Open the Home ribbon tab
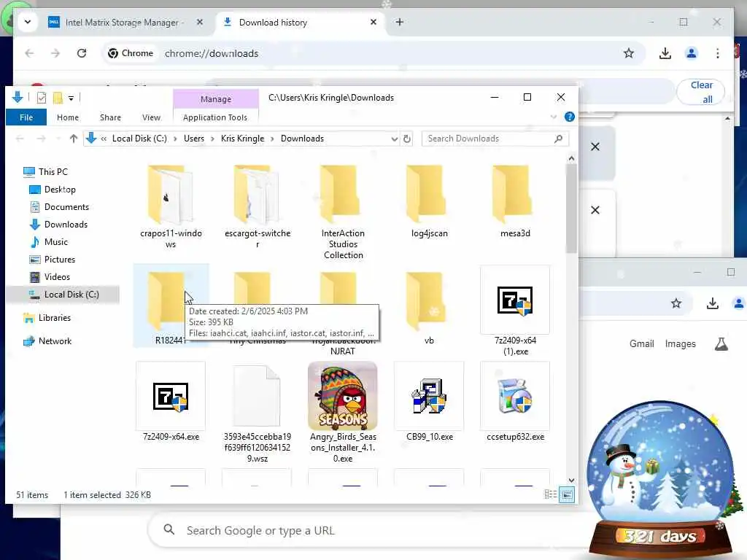The width and height of the screenshot is (747, 560). pyautogui.click(x=68, y=117)
